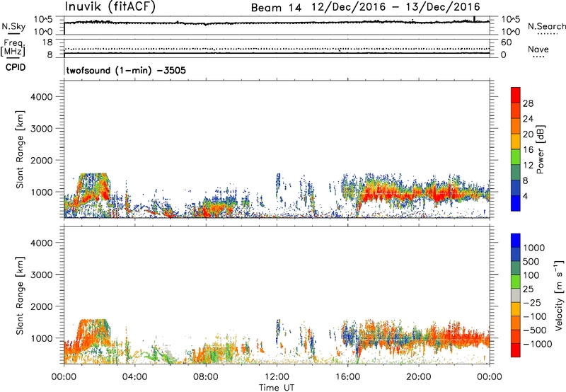Click the '-25' tick on velocity colorbar
Screen dimensions: 566x392
(533, 303)
